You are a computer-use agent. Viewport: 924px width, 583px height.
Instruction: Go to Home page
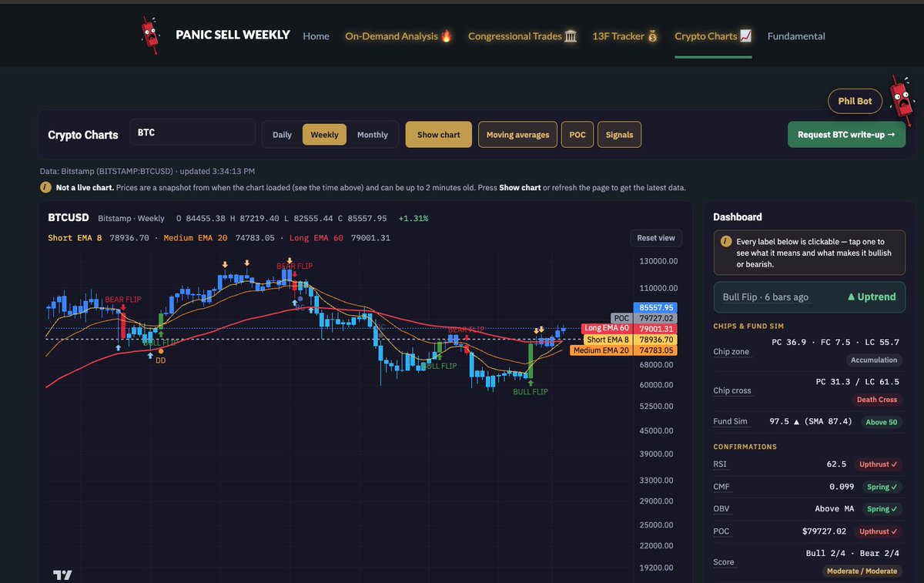316,35
